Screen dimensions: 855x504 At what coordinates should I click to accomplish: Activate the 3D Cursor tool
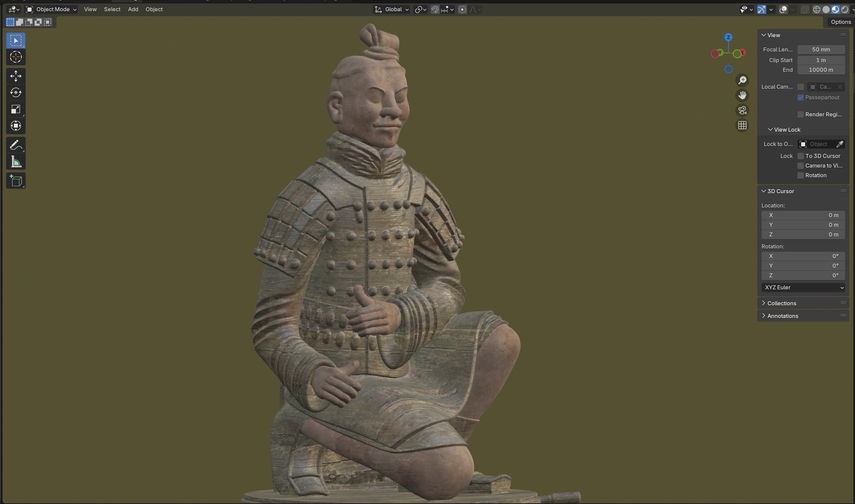coord(16,57)
